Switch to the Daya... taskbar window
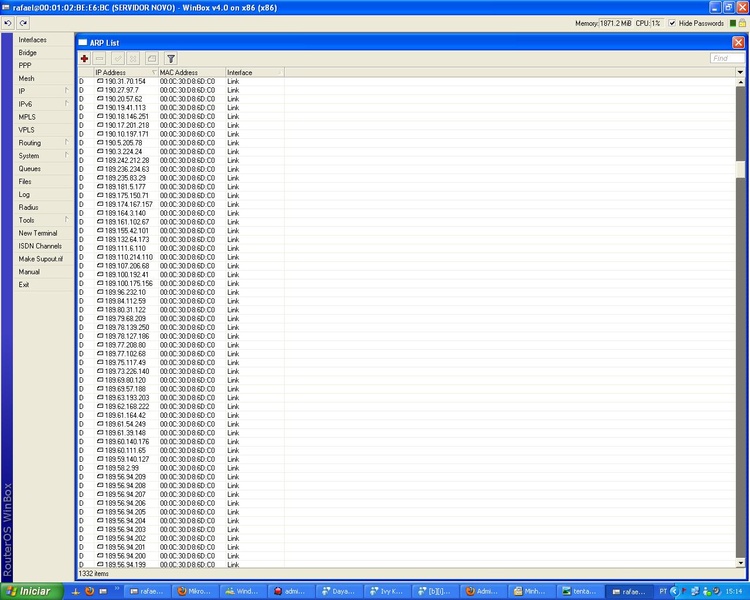This screenshot has height=600, width=750. 339,591
